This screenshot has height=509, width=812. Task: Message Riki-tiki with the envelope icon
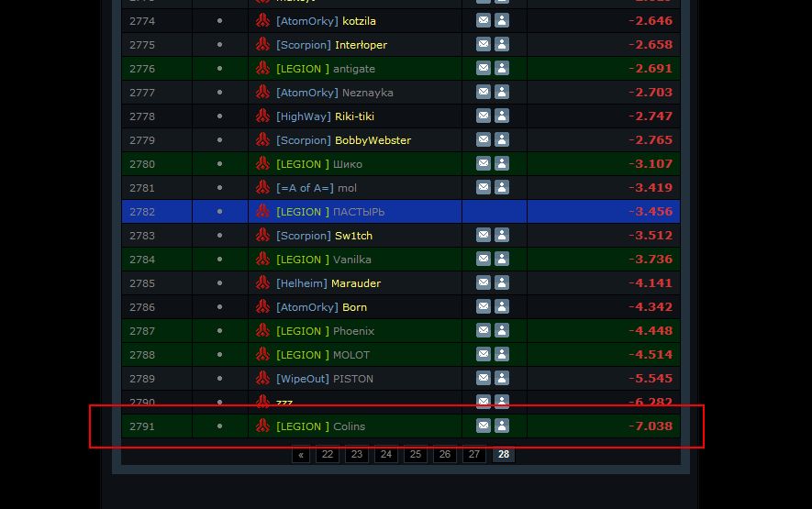484,116
